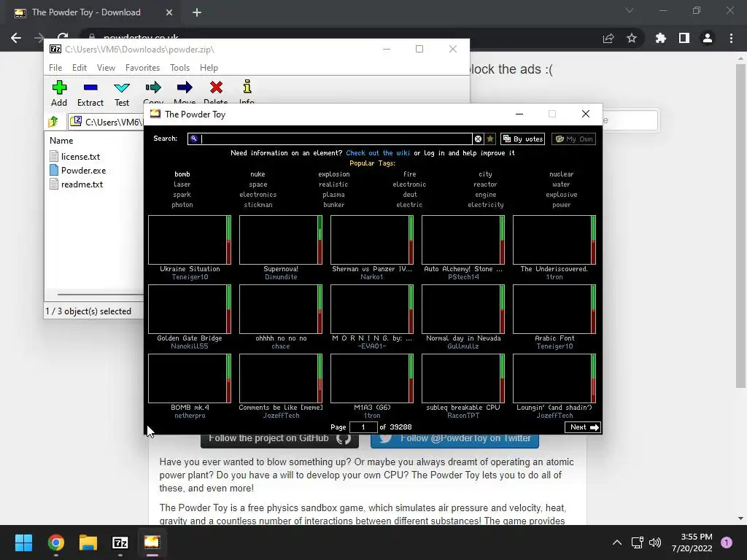Open The Underiscovered save thumbnail

[x=554, y=239]
